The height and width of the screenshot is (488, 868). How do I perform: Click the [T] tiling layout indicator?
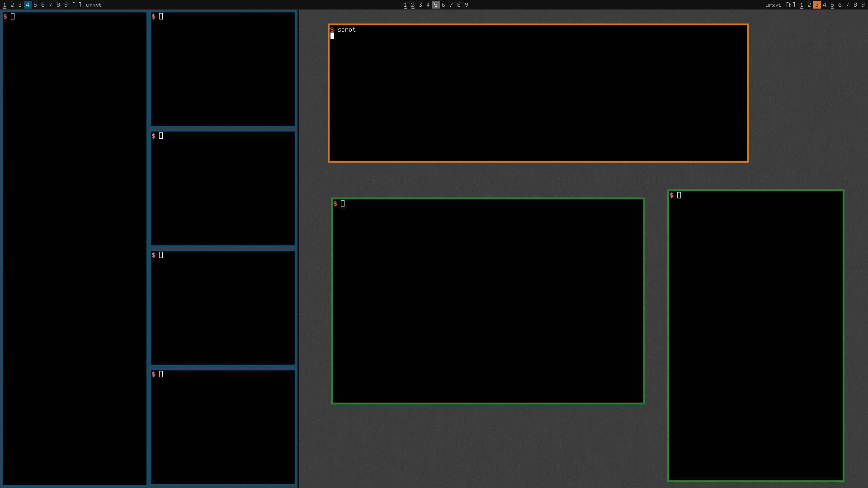coord(77,5)
